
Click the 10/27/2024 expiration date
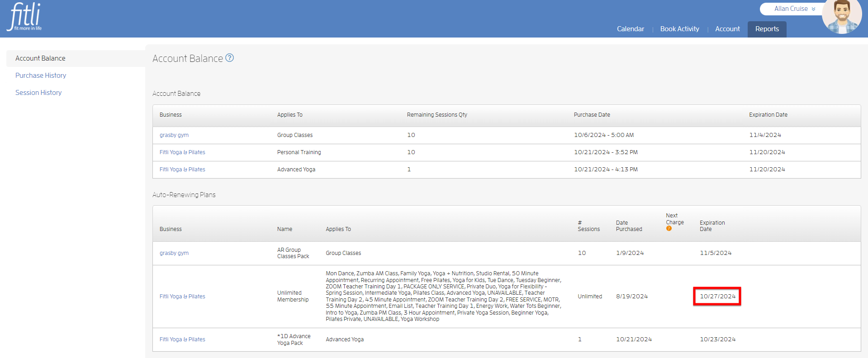(717, 297)
